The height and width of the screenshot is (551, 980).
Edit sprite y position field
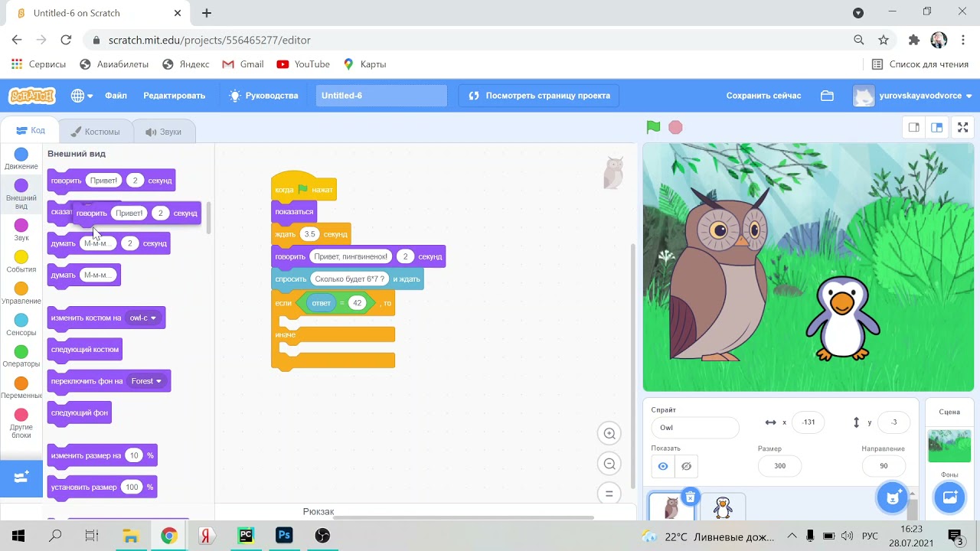click(x=893, y=422)
